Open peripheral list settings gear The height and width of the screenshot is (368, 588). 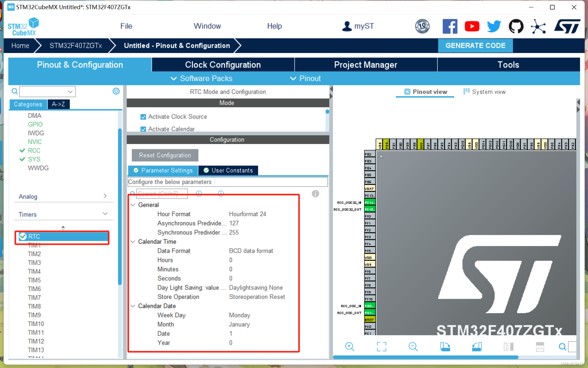(116, 91)
